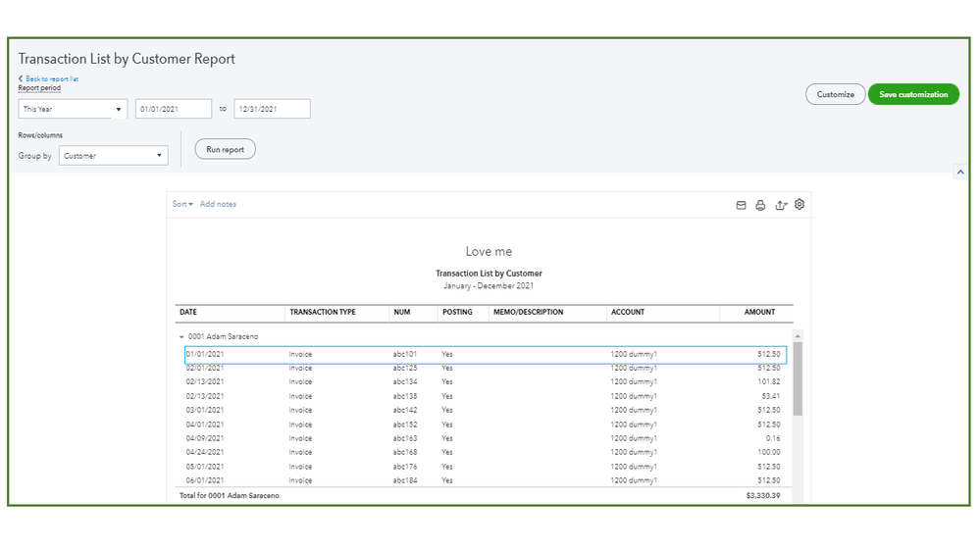Screen dimensions: 980x551
Task: Collapse the 0001 Adam Saraceno group
Action: [181, 336]
